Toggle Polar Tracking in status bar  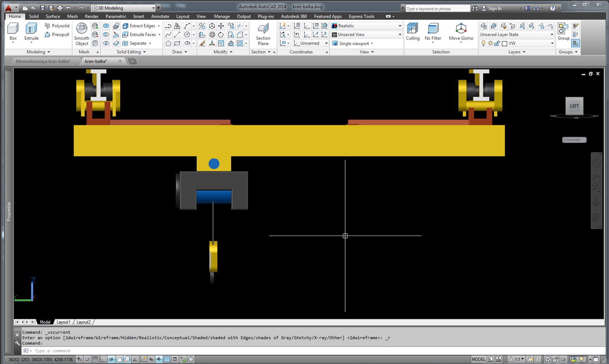[111, 359]
